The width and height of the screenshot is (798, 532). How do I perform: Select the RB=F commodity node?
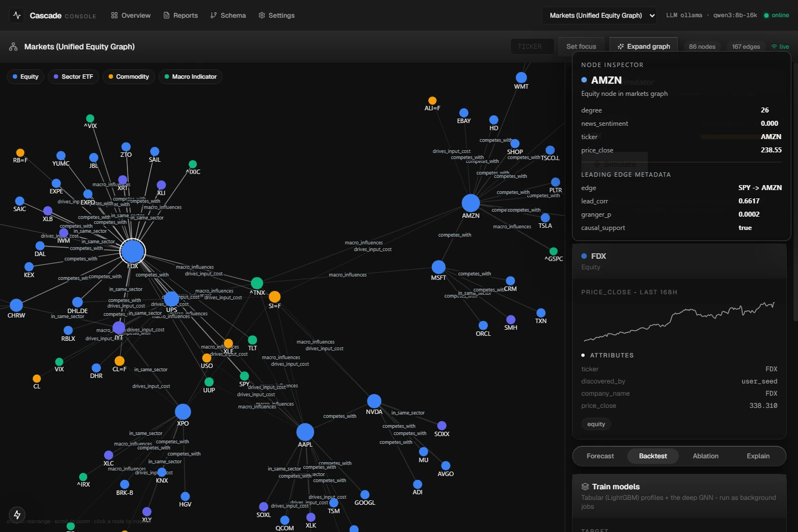20,152
